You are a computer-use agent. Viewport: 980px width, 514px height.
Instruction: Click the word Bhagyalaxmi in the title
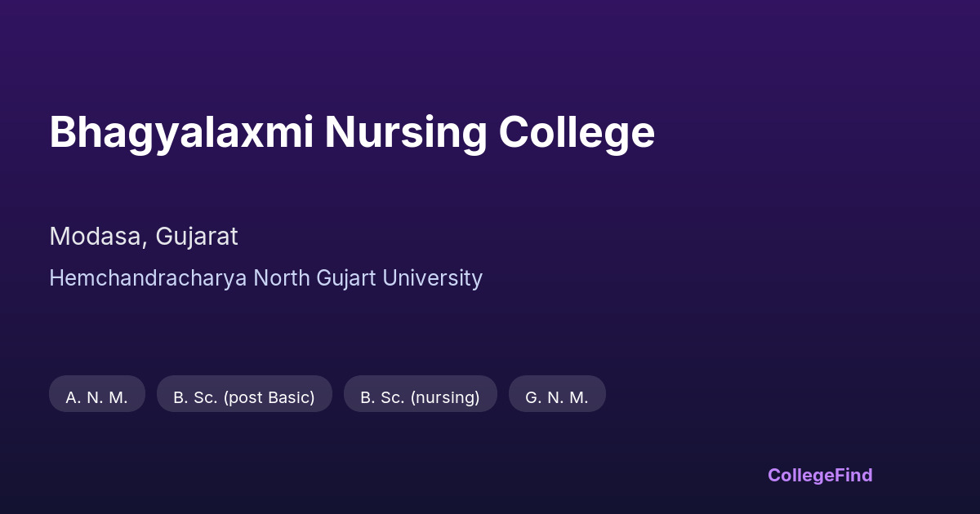click(x=181, y=132)
